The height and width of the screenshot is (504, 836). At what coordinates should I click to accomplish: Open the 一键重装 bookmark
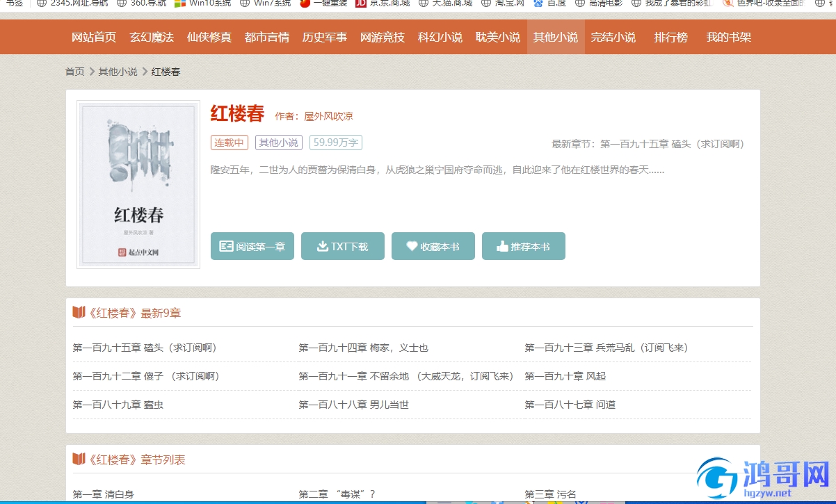[323, 3]
